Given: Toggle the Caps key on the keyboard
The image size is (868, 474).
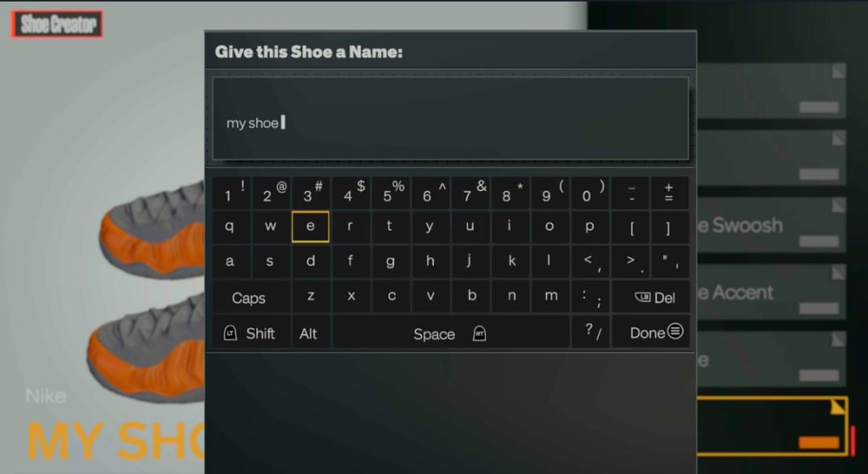Looking at the screenshot, I should pyautogui.click(x=250, y=298).
